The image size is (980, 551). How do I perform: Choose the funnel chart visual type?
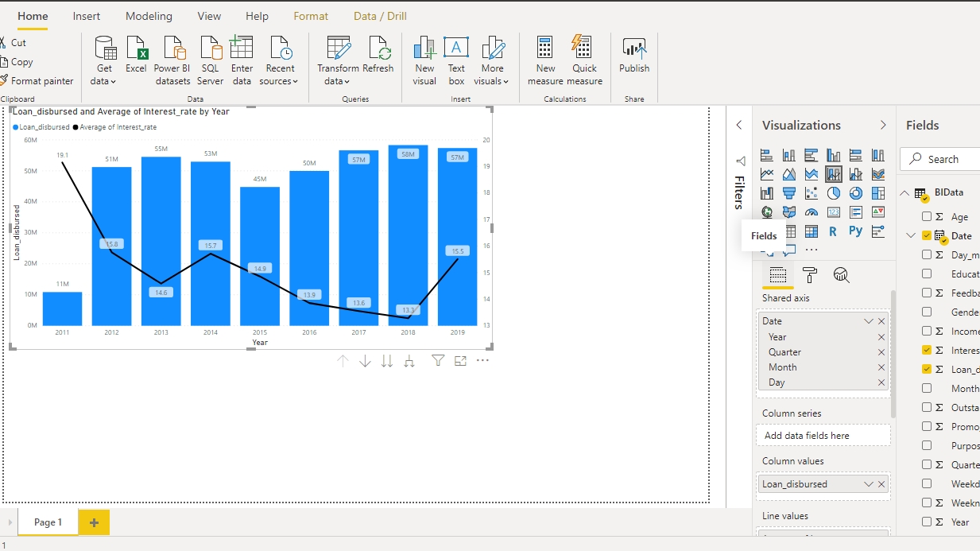(789, 193)
